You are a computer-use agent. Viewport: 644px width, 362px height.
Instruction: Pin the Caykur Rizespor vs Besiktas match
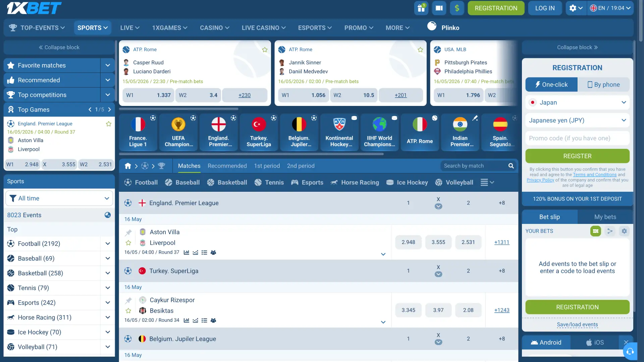click(x=128, y=300)
